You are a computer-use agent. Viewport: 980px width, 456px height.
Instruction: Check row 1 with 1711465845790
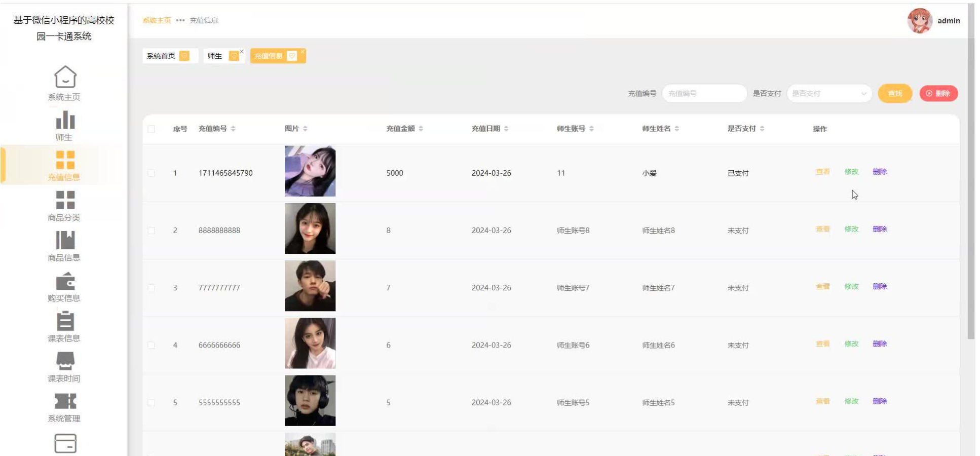[151, 173]
